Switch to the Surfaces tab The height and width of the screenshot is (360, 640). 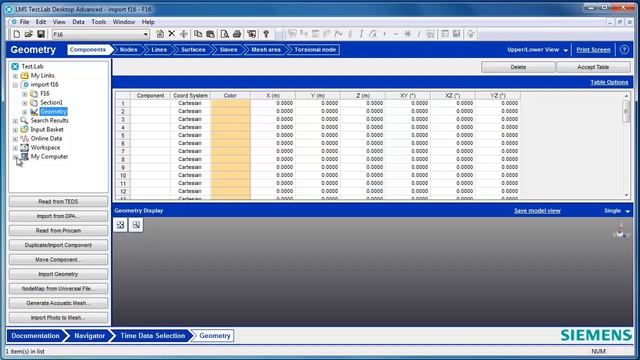(x=193, y=50)
